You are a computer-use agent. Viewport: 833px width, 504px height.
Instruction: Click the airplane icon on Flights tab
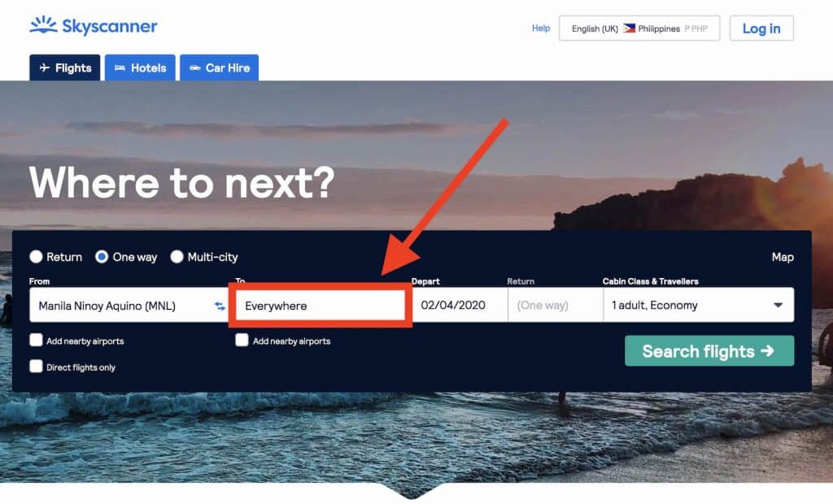[45, 67]
